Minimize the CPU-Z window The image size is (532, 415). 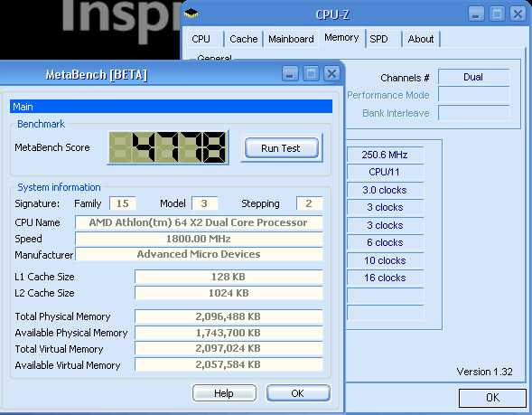click(476, 14)
